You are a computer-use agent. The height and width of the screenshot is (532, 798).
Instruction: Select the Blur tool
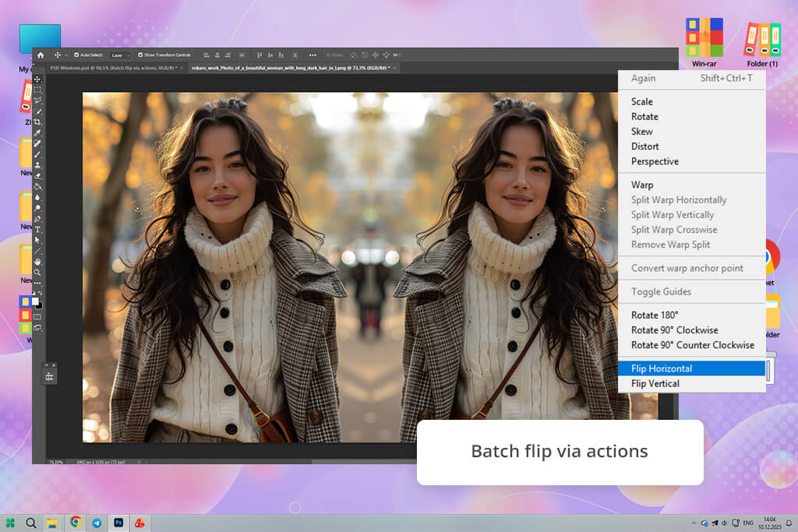tap(37, 197)
